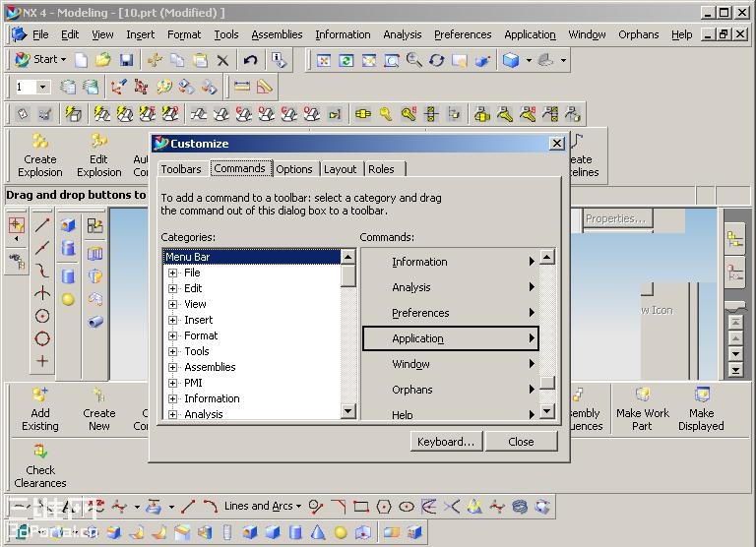Click the Window command in Commands list
This screenshot has height=547, width=756.
tap(450, 364)
